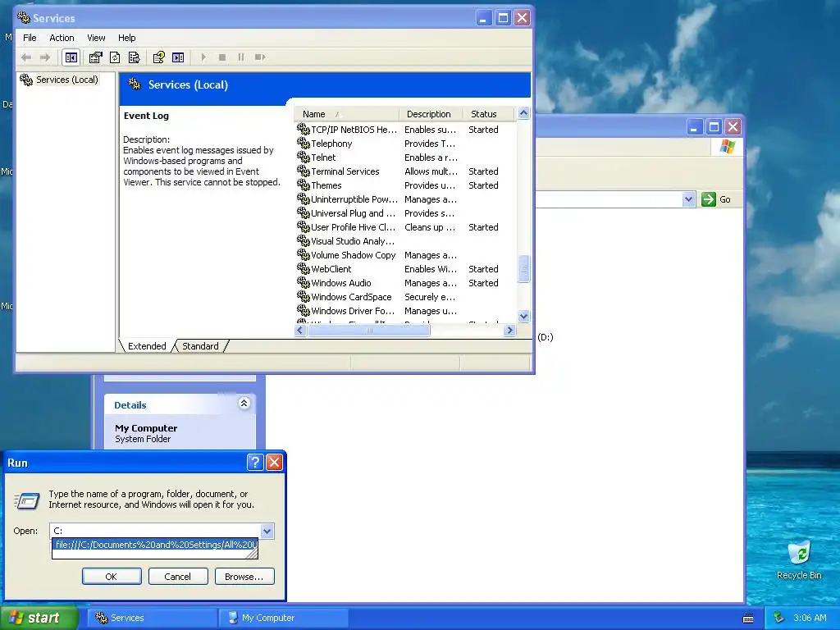
Task: Collapse the Details panel chevron
Action: [x=244, y=404]
